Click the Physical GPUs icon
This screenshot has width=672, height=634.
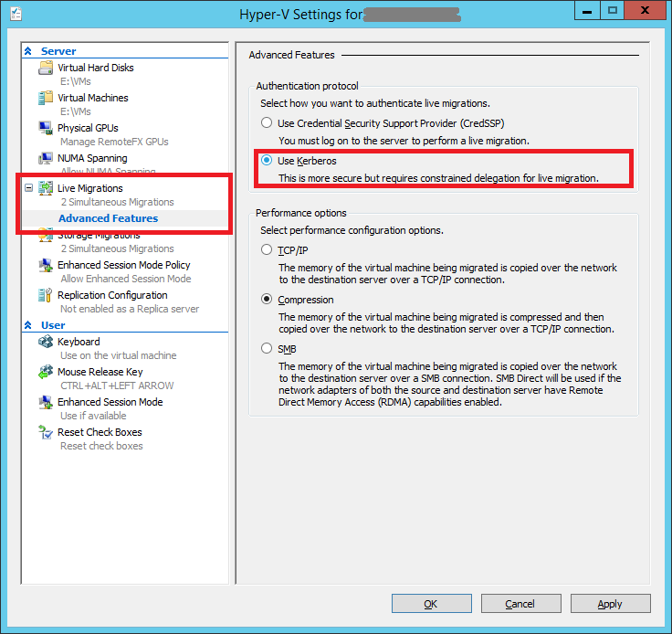point(46,128)
